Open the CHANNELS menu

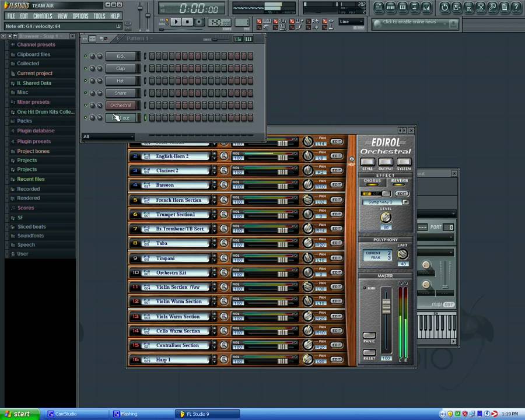[x=43, y=16]
